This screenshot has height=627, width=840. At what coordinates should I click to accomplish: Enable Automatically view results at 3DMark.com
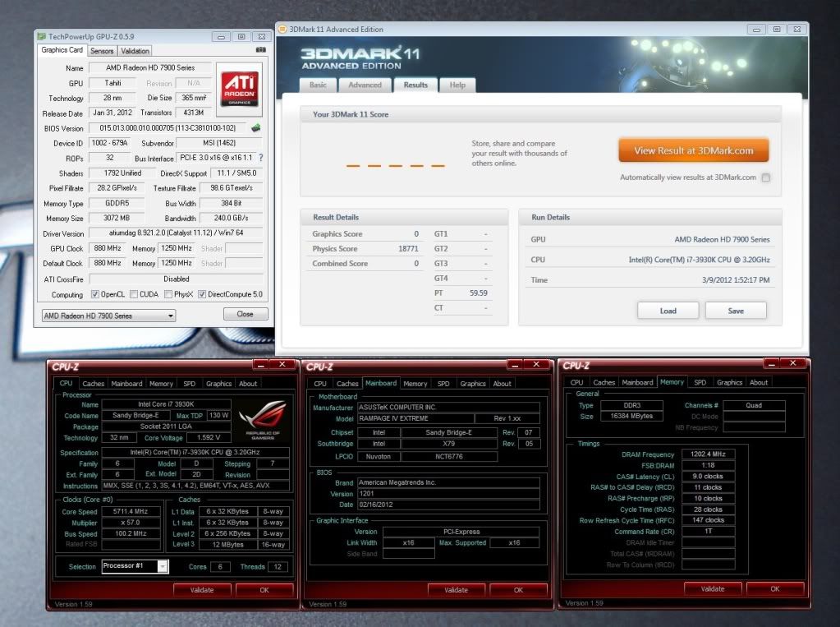point(766,177)
